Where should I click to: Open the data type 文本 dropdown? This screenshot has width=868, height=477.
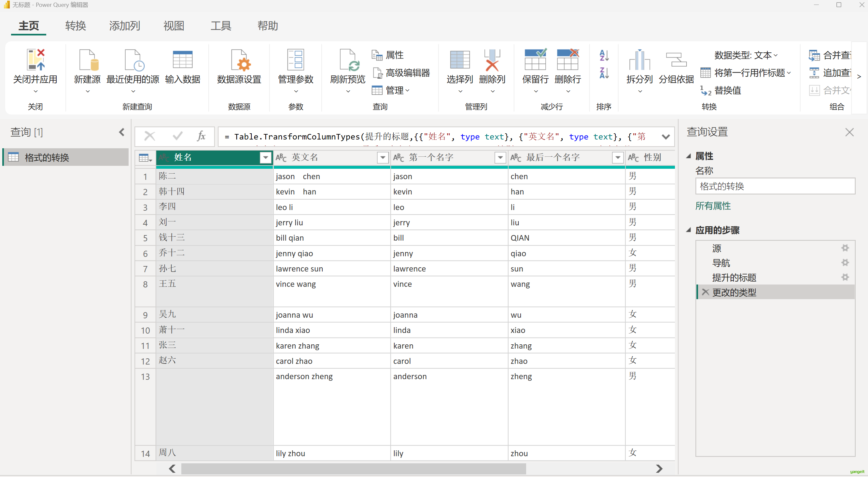click(x=746, y=55)
